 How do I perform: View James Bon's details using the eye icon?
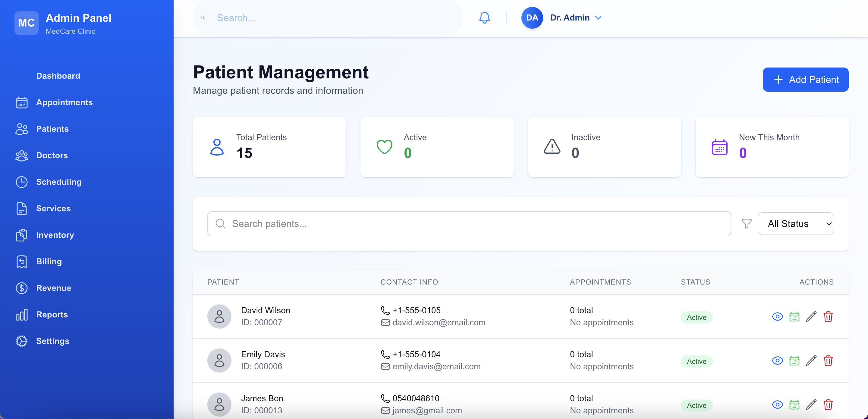click(777, 404)
